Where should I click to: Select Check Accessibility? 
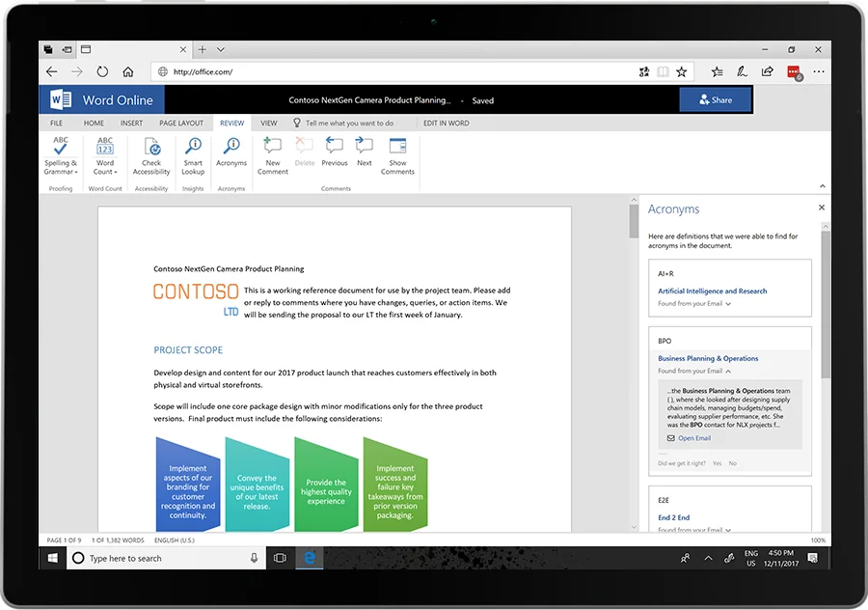[x=150, y=156]
